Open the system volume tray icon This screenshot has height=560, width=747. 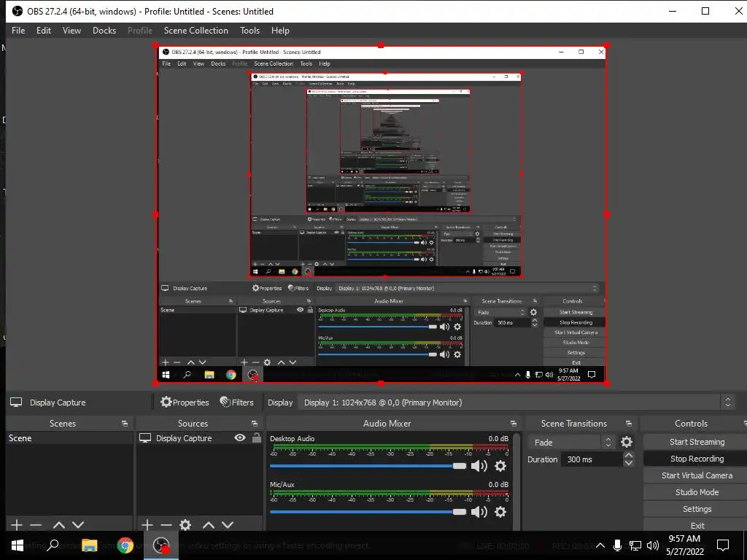[653, 545]
